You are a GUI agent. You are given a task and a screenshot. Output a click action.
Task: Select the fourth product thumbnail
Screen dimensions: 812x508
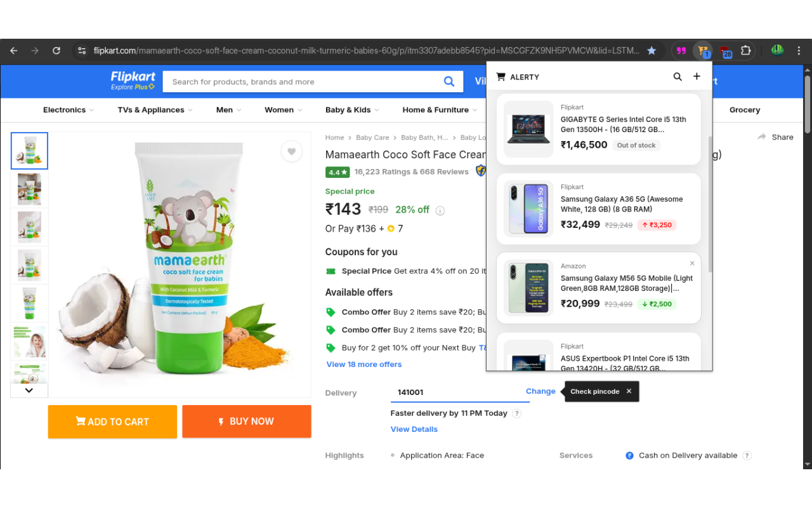tap(29, 265)
